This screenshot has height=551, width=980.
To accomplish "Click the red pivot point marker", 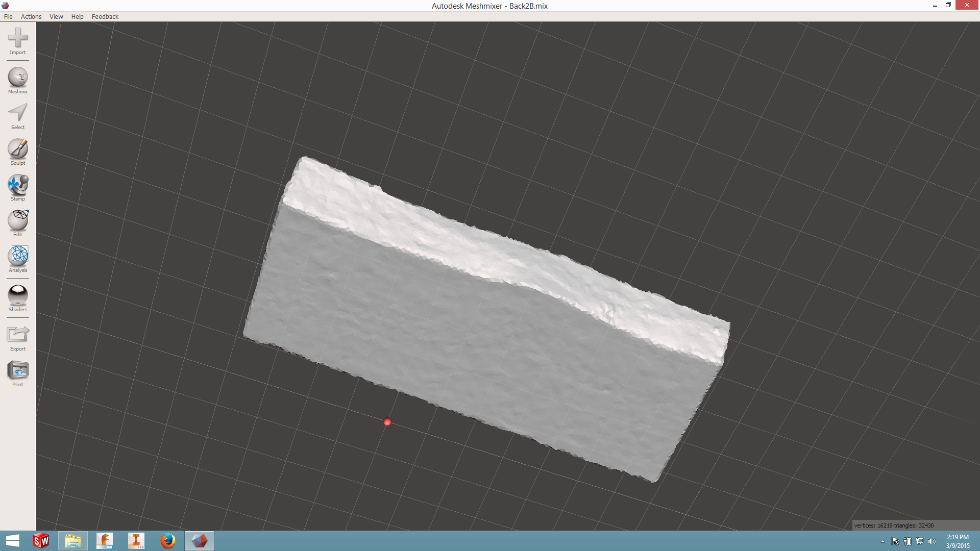I will [387, 422].
